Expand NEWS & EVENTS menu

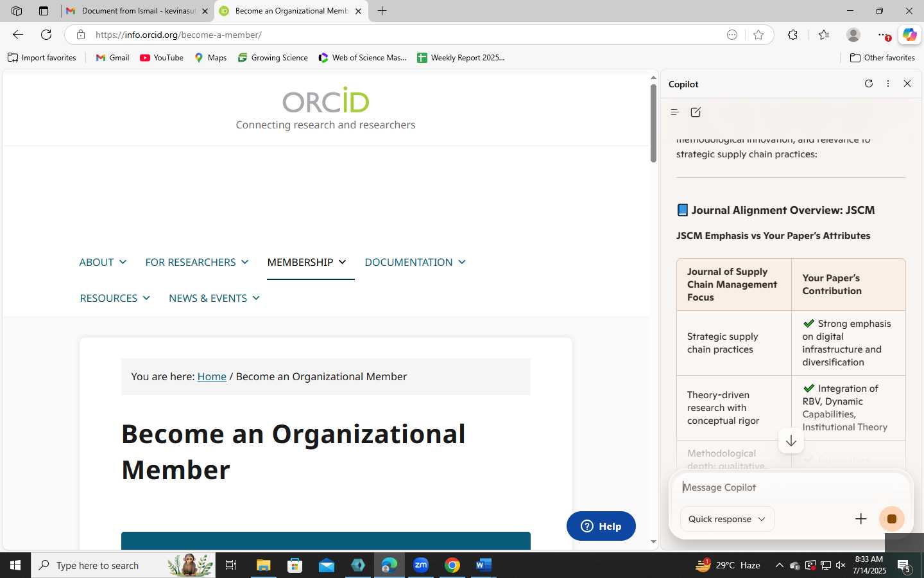(x=214, y=298)
